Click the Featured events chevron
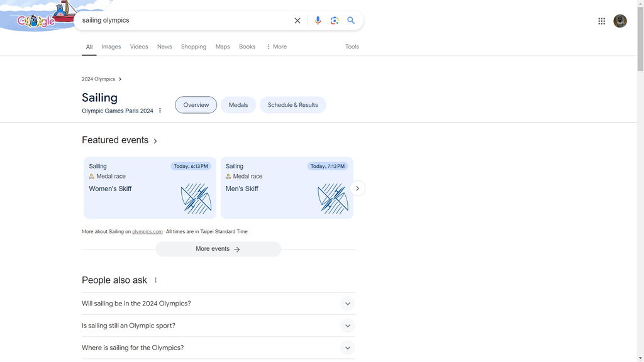Screen dimensions: 644x362 pyautogui.click(x=155, y=141)
